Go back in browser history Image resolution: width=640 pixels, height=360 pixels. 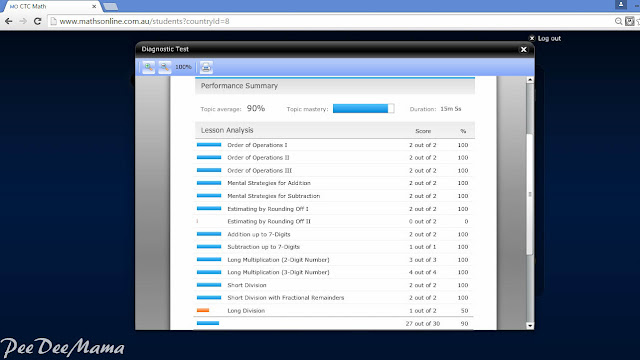point(9,21)
